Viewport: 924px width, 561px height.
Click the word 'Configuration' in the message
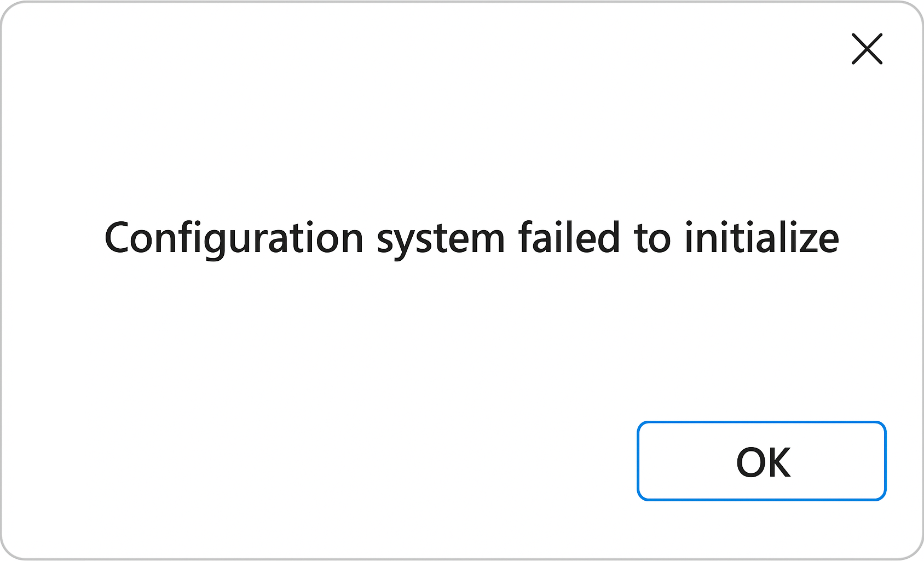[x=234, y=238]
